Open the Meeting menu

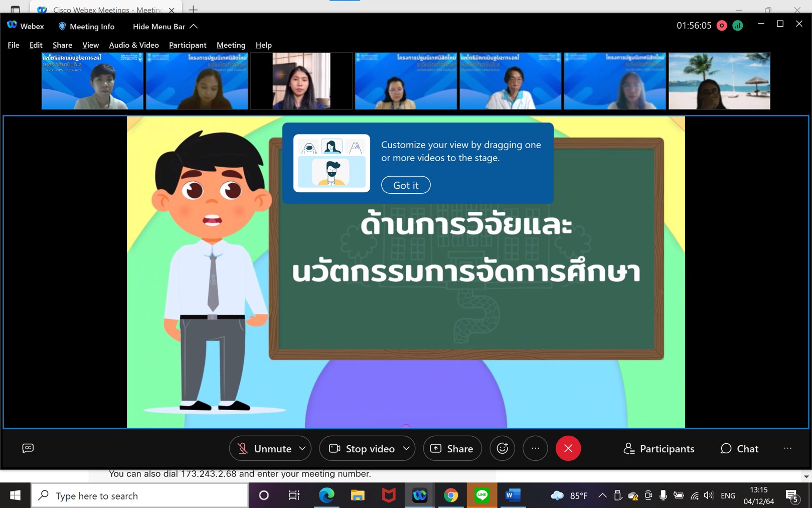pyautogui.click(x=231, y=45)
